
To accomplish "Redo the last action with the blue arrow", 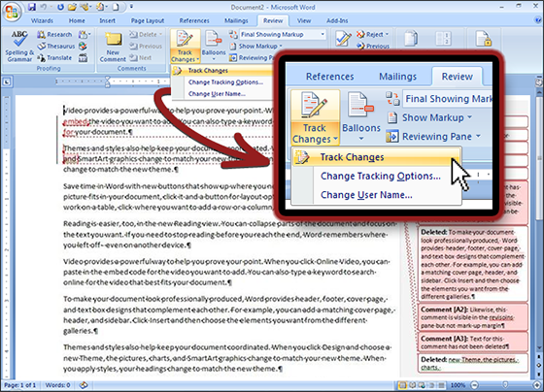I will [60, 7].
